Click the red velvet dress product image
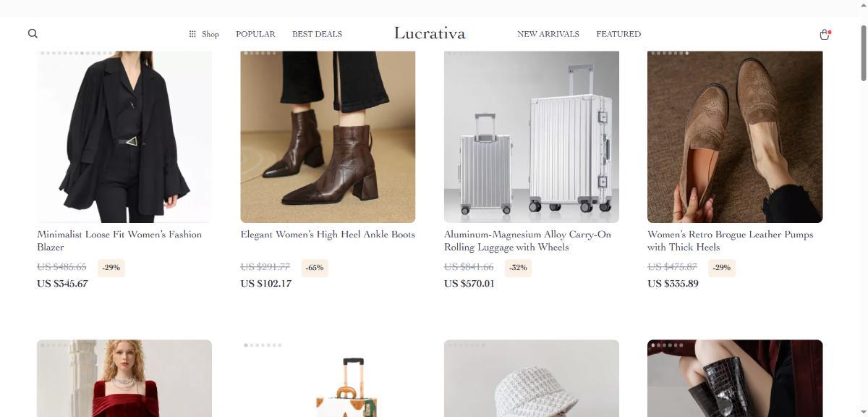This screenshot has width=868, height=417. [124, 378]
